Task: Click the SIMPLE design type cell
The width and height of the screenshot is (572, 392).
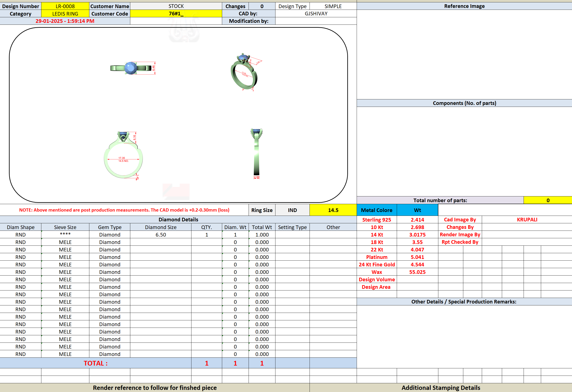Action: pyautogui.click(x=333, y=6)
